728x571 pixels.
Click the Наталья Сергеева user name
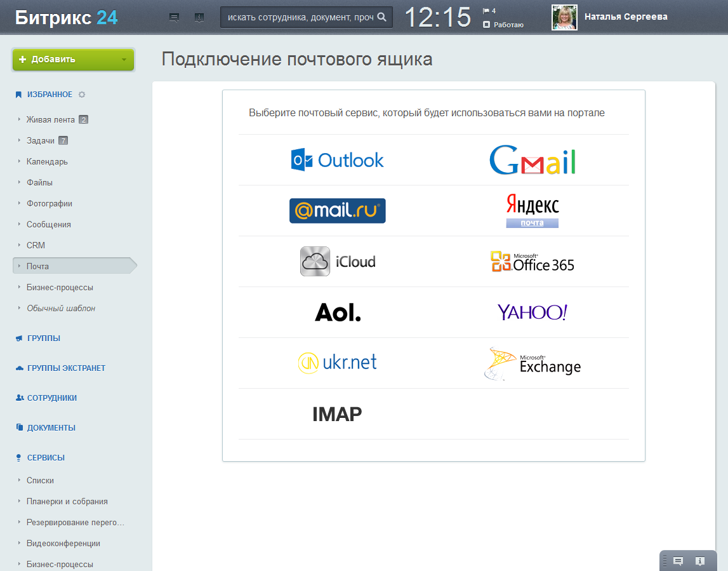tap(626, 17)
